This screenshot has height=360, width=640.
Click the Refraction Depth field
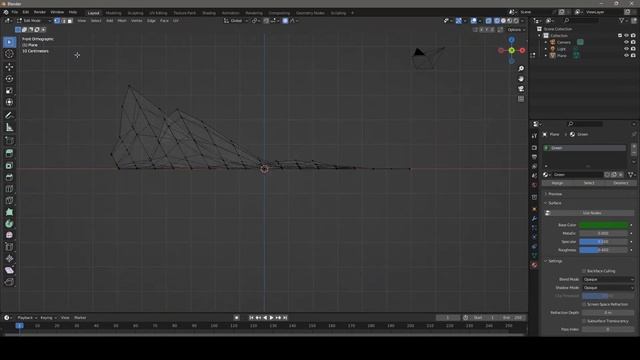[608, 313]
